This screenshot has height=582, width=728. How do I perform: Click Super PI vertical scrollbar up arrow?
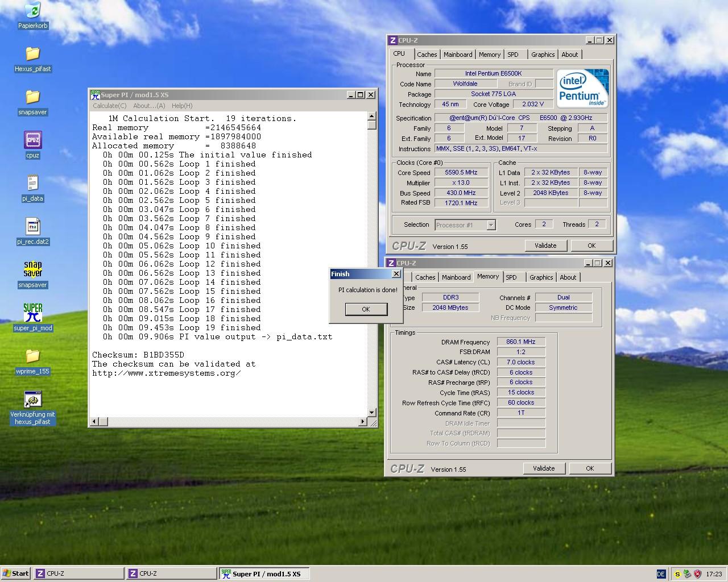371,116
